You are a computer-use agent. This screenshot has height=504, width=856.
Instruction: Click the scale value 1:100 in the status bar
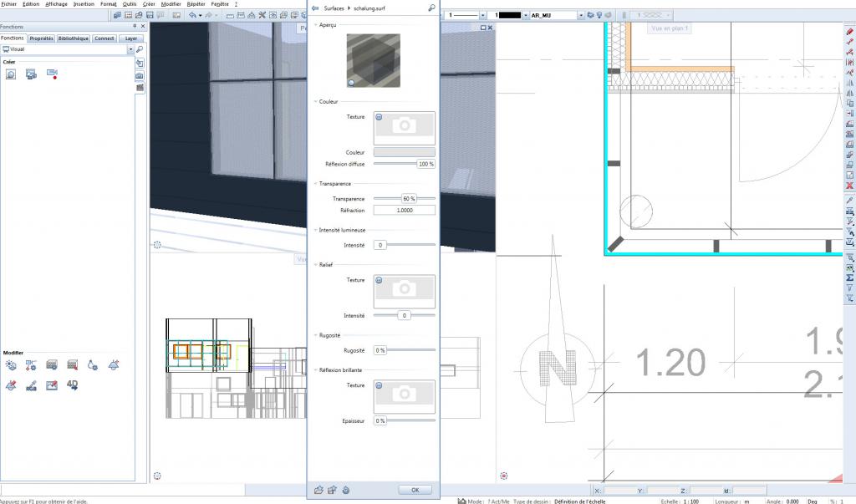point(690,501)
